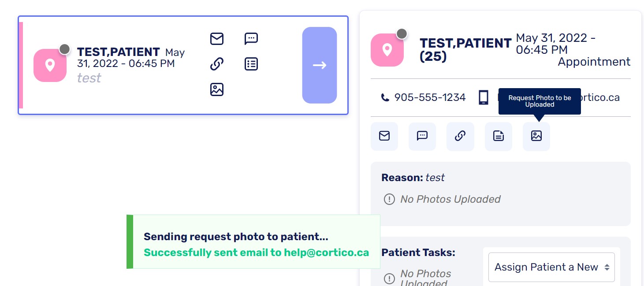The height and width of the screenshot is (286, 644).
Task: Dismiss the Sending request photo notification
Action: (253, 241)
